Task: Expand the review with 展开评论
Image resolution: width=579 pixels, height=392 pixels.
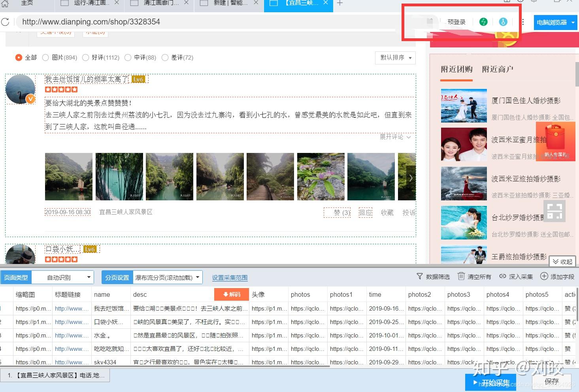Action: [x=395, y=137]
